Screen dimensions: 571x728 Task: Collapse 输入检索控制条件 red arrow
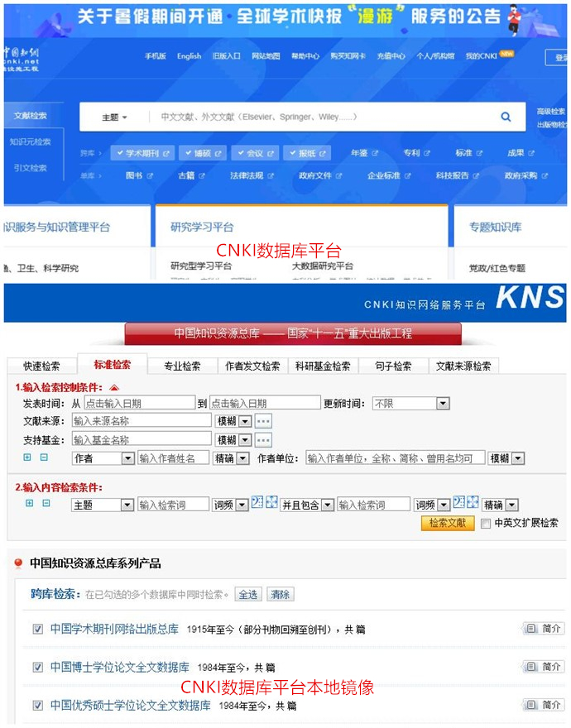(x=114, y=388)
